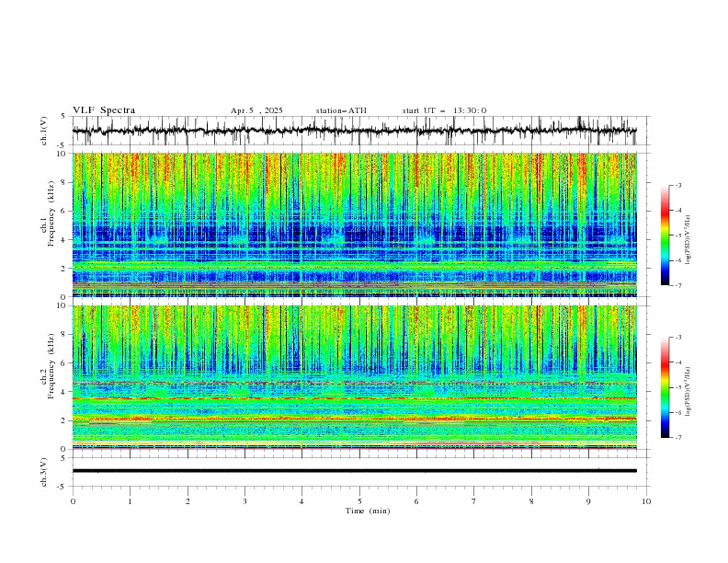Click the "Time (min)" axis label
This screenshot has width=728, height=563.
[x=368, y=511]
